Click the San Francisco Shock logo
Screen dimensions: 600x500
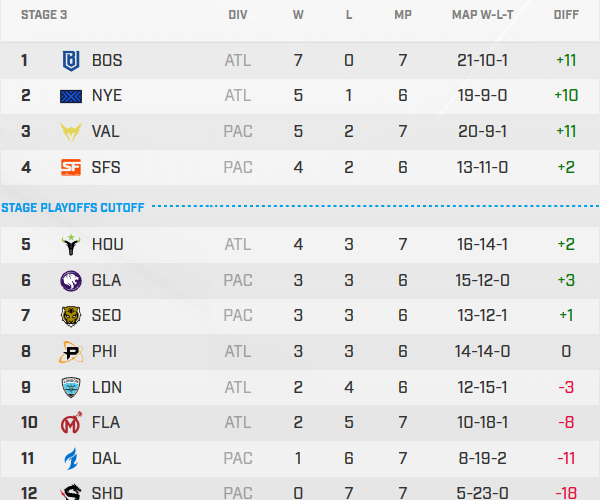pos(71,167)
